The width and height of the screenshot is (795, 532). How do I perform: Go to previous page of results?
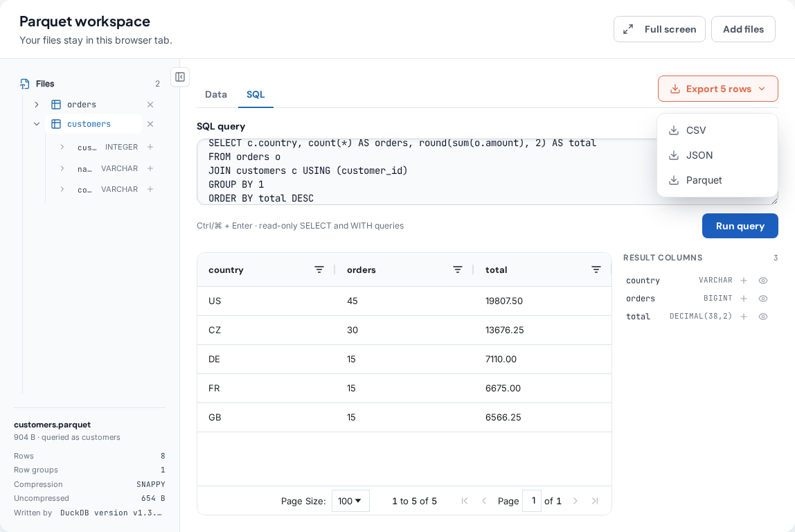(483, 501)
